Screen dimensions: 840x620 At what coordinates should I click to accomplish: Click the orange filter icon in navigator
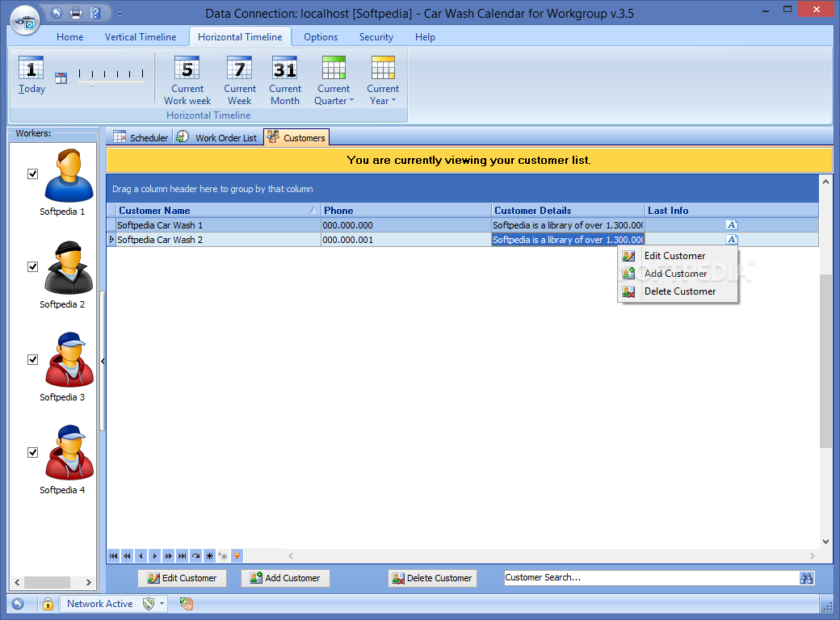(x=237, y=555)
